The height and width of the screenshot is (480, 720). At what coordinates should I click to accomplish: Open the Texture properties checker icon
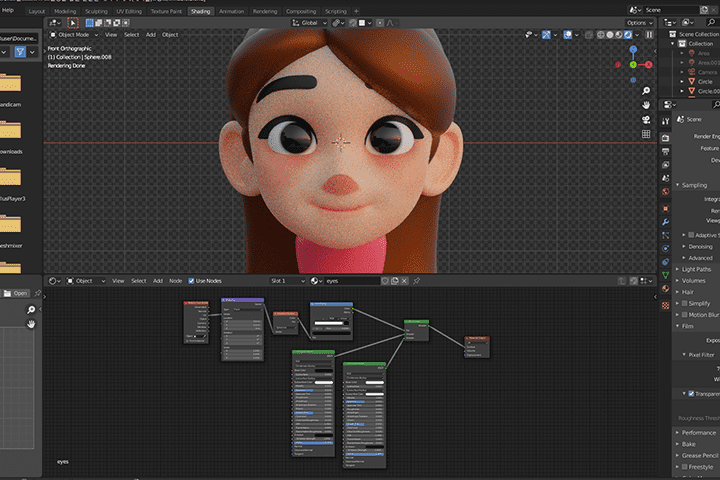pyautogui.click(x=665, y=305)
